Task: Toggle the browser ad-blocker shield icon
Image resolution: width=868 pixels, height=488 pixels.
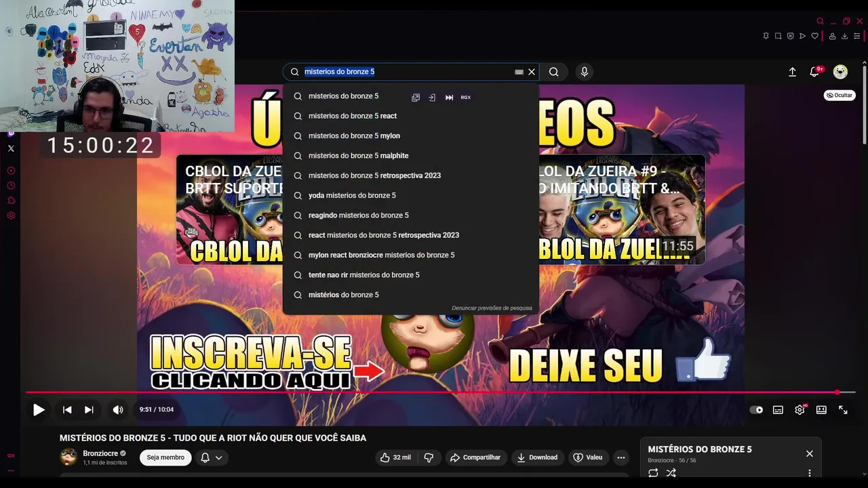Action: pyautogui.click(x=790, y=36)
